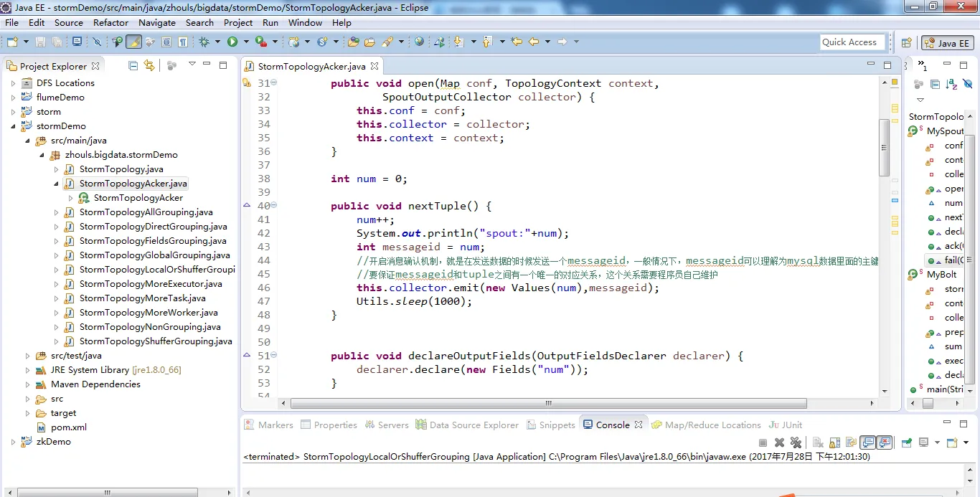Click the Clear Console icon
The width and height of the screenshot is (980, 497).
[818, 442]
